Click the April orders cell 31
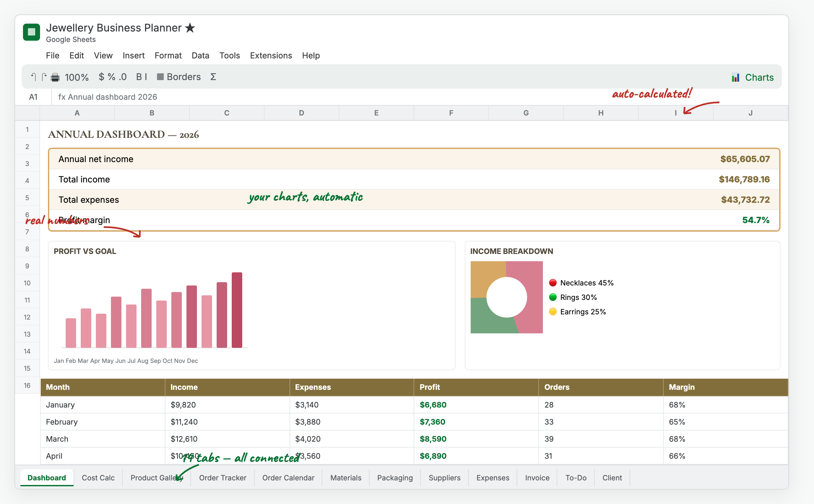This screenshot has width=814, height=504. [x=601, y=456]
